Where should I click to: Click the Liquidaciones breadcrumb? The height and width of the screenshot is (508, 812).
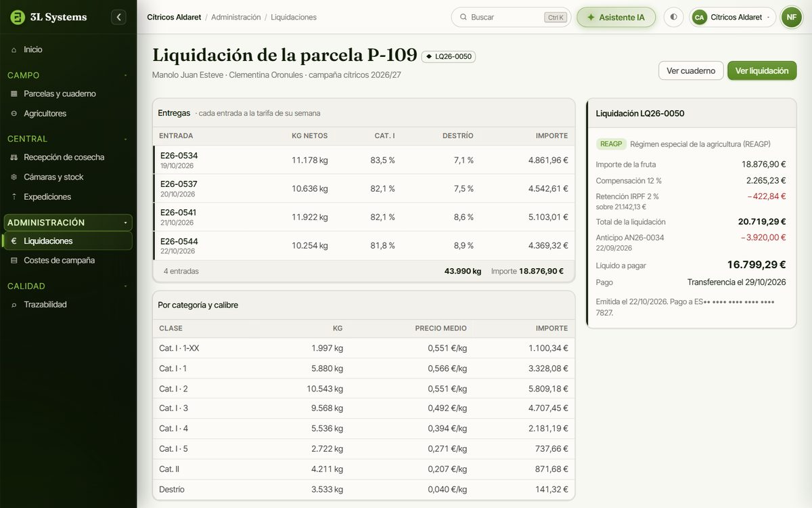coord(294,17)
